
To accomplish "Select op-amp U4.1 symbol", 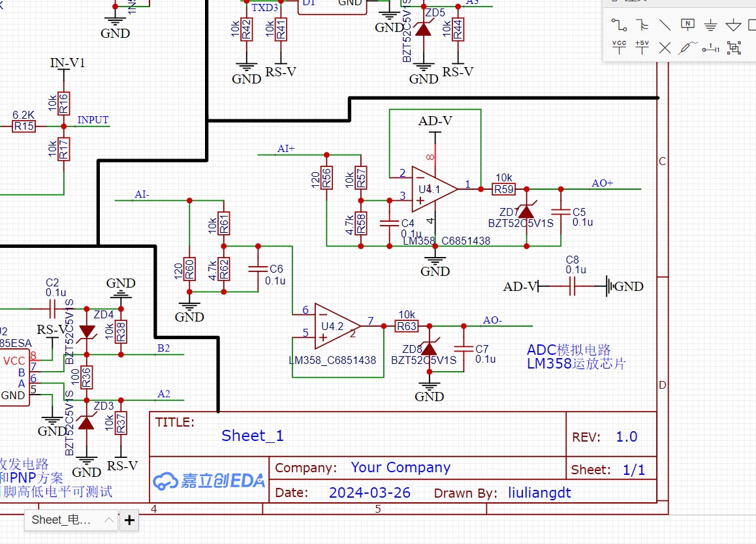I will 434,189.
